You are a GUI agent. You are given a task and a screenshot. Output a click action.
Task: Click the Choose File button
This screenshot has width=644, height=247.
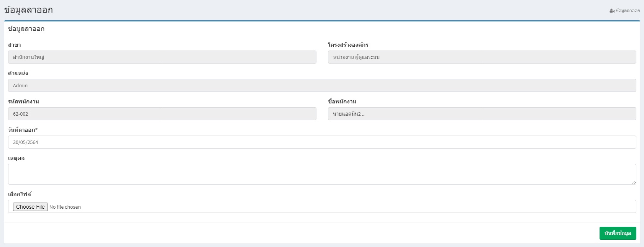pyautogui.click(x=30, y=207)
